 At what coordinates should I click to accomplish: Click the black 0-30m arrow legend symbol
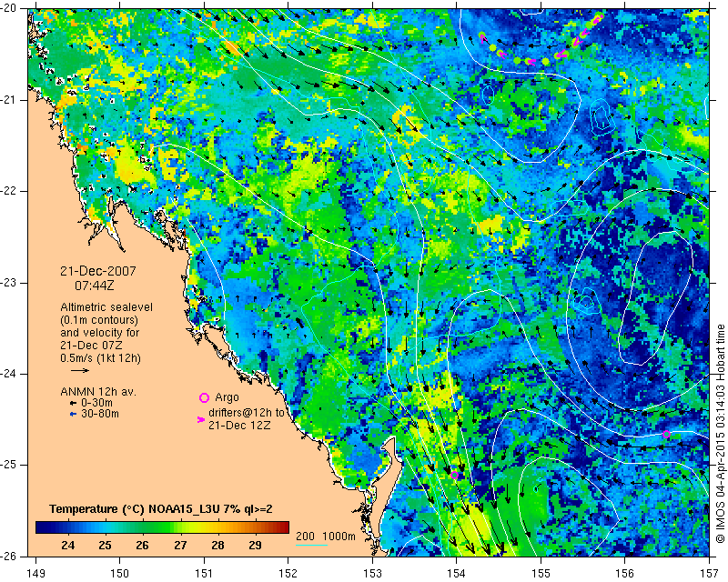point(73,404)
